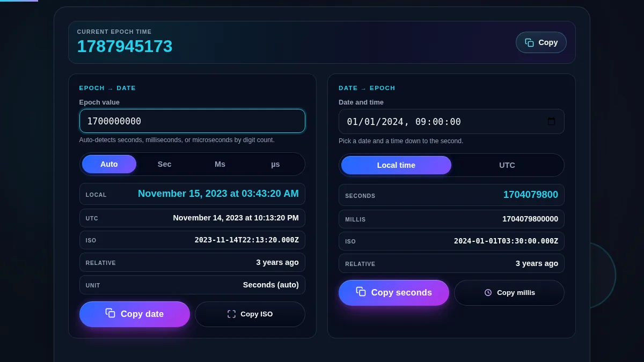Open the date picker calendar icon
Image resolution: width=644 pixels, height=362 pixels.
(x=551, y=121)
